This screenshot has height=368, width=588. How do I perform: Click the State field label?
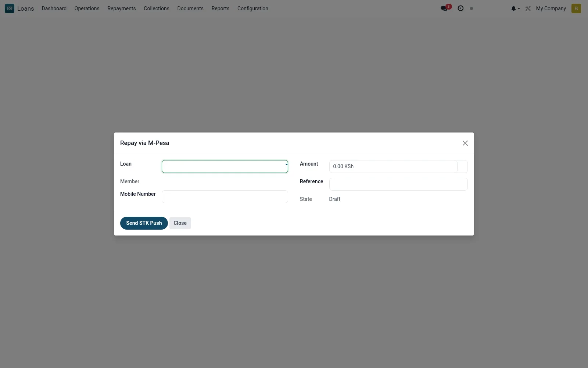tap(306, 199)
